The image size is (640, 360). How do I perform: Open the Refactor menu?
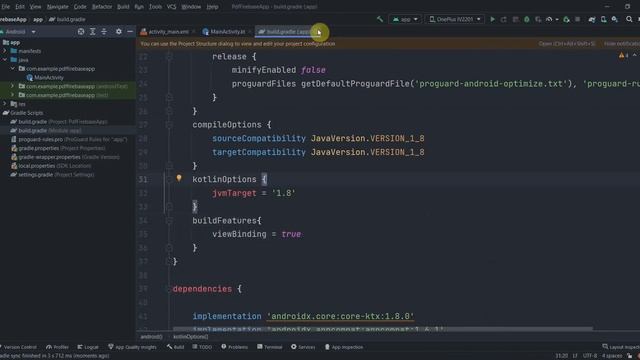point(102,7)
